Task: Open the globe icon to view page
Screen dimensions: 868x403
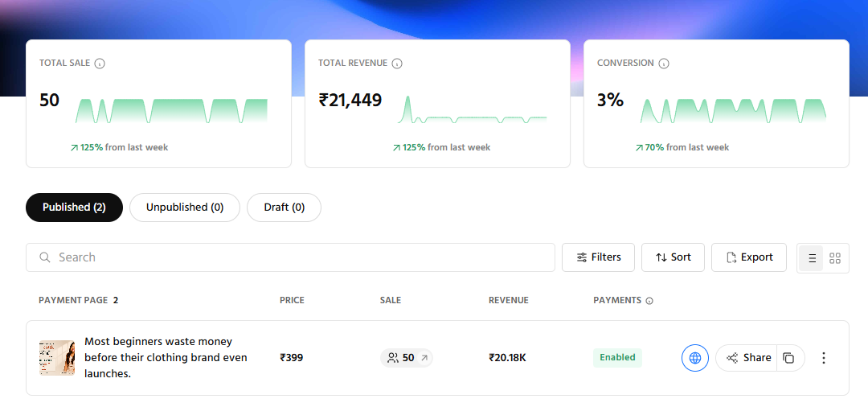Action: pyautogui.click(x=694, y=357)
